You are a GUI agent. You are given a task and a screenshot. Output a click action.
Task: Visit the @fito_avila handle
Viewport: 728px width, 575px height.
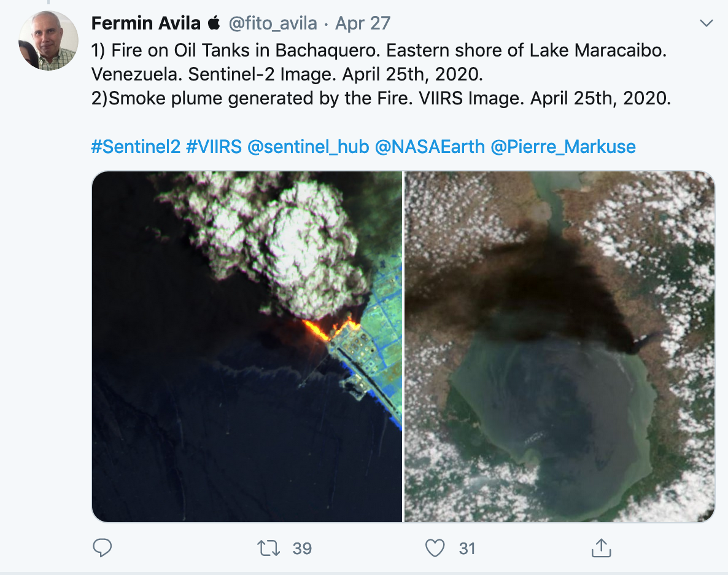coord(273,24)
